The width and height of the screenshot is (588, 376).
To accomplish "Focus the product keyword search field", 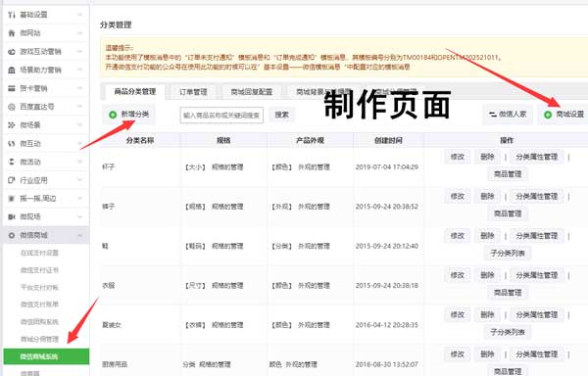I will 221,115.
